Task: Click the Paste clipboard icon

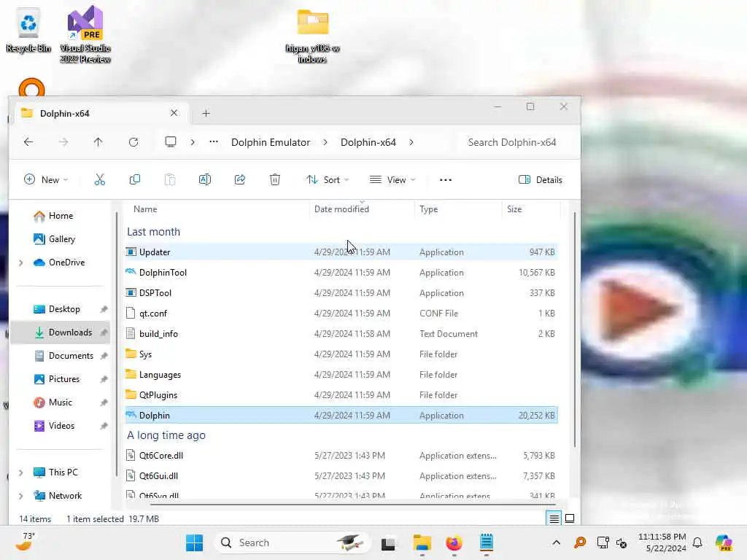Action: pos(169,179)
